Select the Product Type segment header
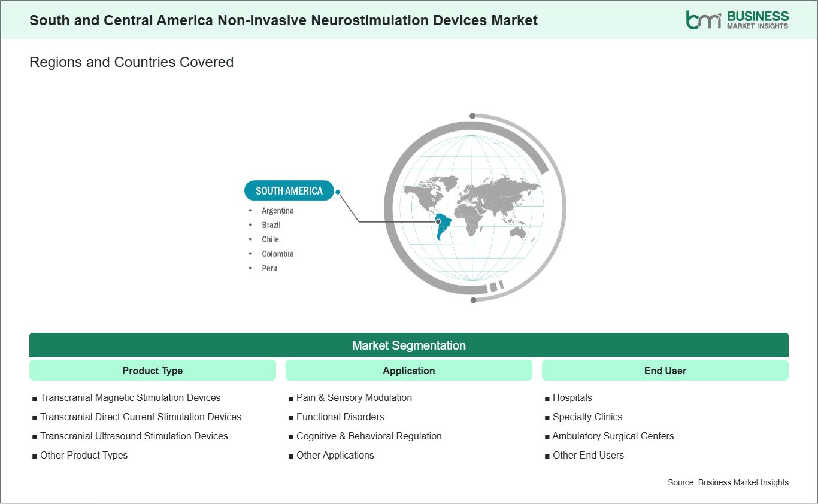The height and width of the screenshot is (504, 818). tap(153, 371)
